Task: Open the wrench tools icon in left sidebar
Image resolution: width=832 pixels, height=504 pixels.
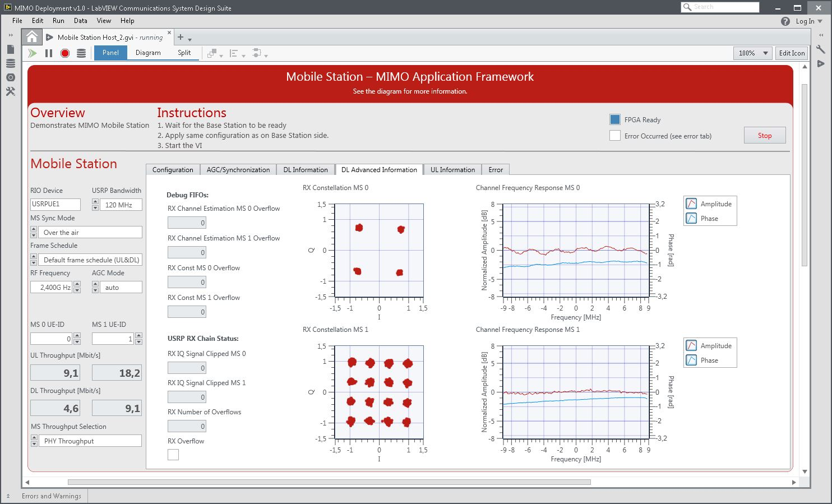Action: pos(10,91)
